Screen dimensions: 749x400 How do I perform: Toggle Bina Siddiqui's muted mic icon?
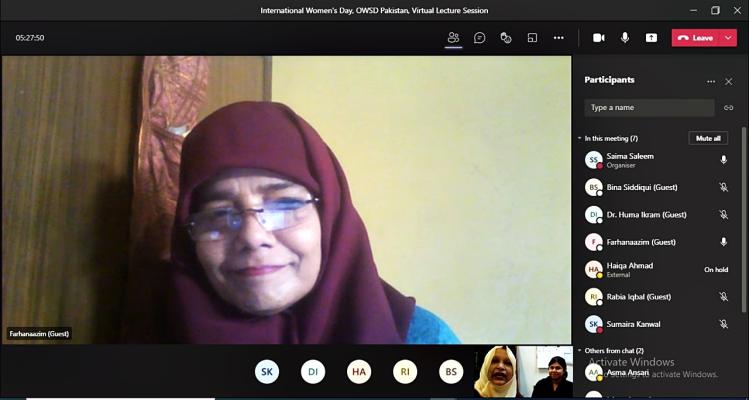[723, 187]
